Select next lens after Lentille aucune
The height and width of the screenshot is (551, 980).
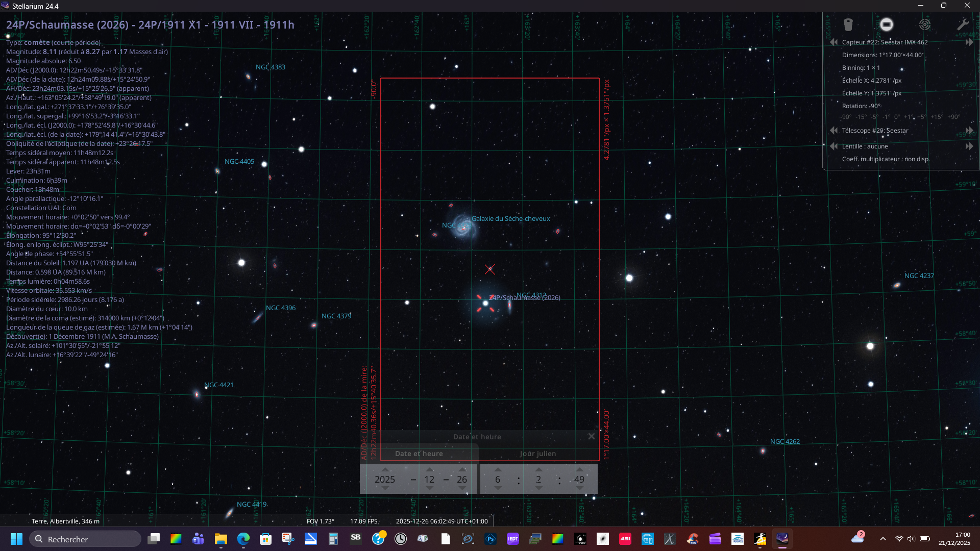(969, 146)
